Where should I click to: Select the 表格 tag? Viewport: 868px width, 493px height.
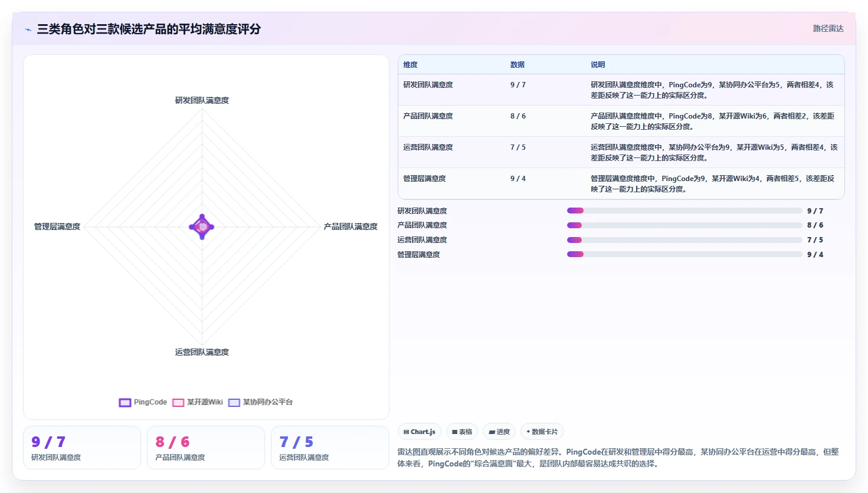tap(462, 432)
